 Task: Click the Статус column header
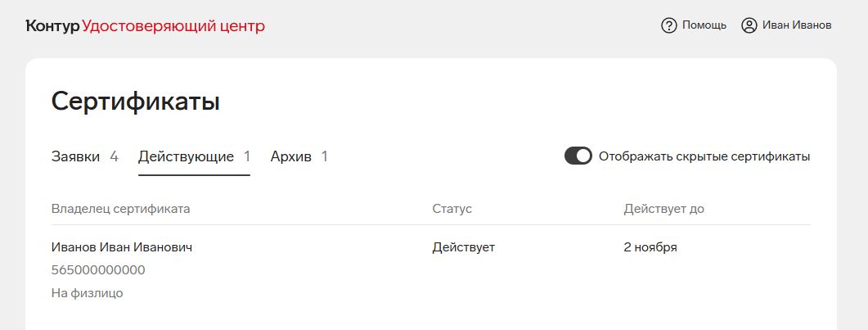pyautogui.click(x=452, y=209)
